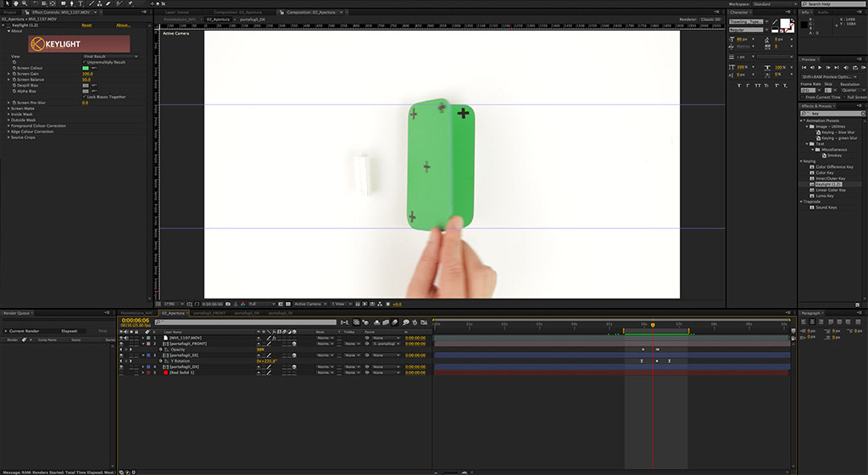Open the portafogli_FRONT timeline tab
The height and width of the screenshot is (475, 868).
(209, 313)
